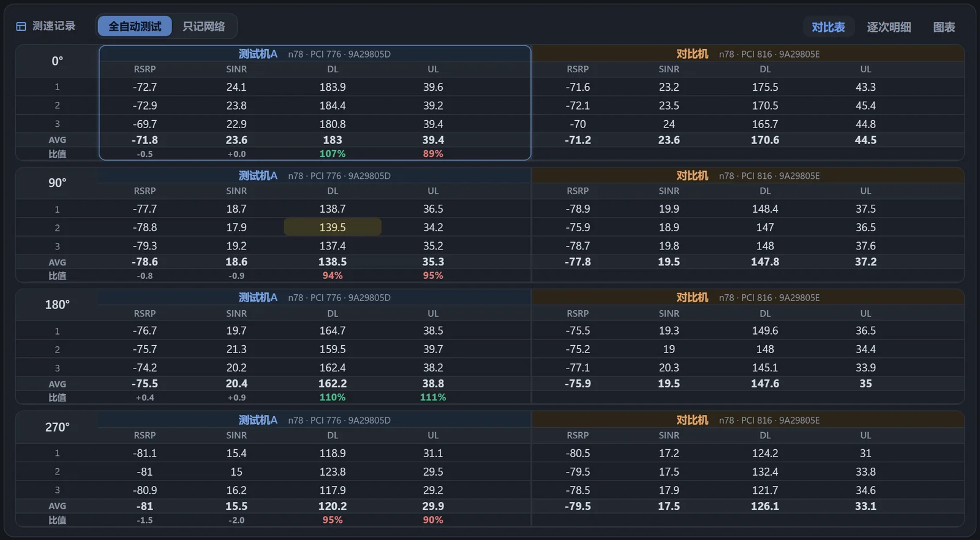Click the 对比机 header in the 90° section
This screenshot has height=540, width=980.
(692, 176)
